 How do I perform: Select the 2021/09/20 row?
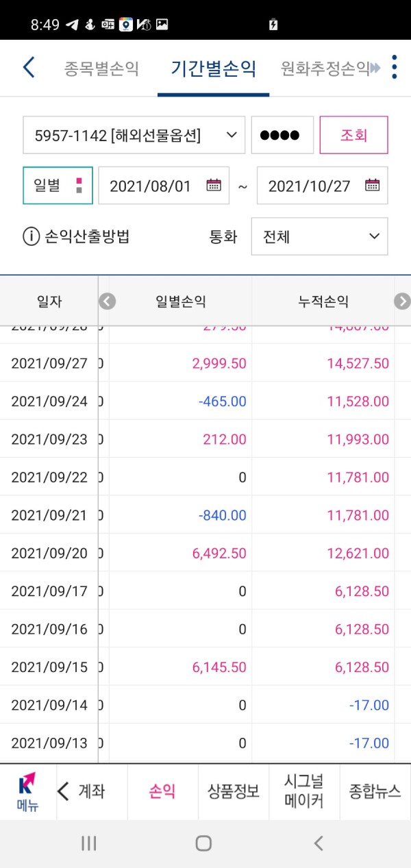click(x=206, y=553)
